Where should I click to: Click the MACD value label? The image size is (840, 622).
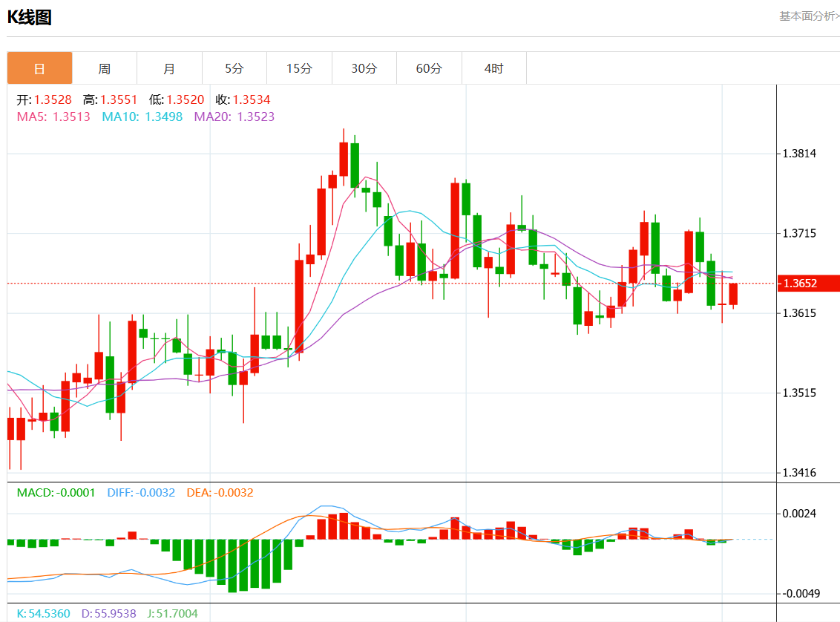point(56,492)
